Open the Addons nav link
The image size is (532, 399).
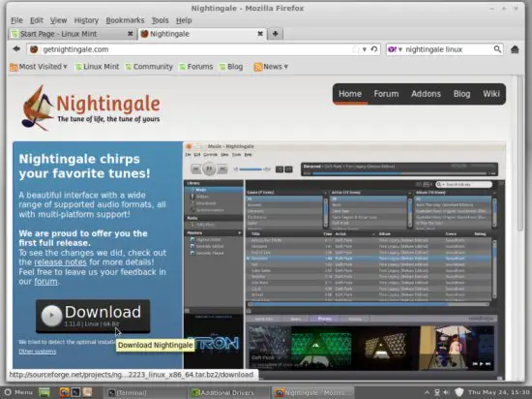pos(426,94)
